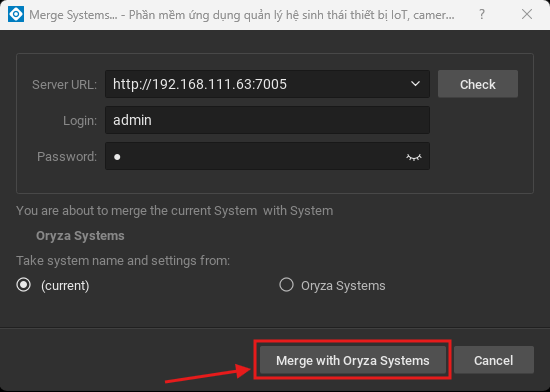Screen dimensions: 550x392
Task: Click the 'Login:' label
Action: [80, 121]
